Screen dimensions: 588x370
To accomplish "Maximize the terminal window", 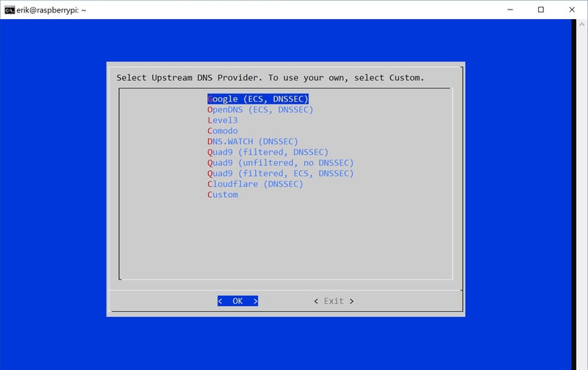I will pos(541,10).
